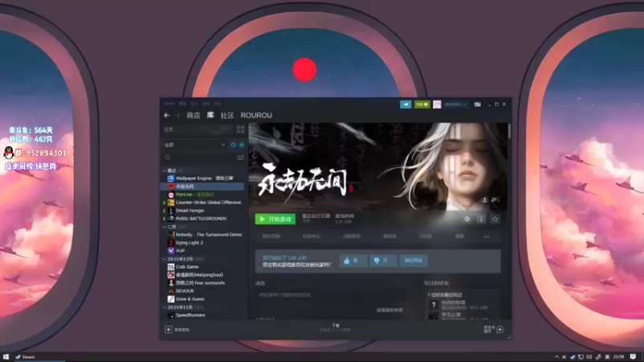Viewport: 644px width, 362px height.
Task: Click the magnifier icon in library search
Action: click(167, 158)
